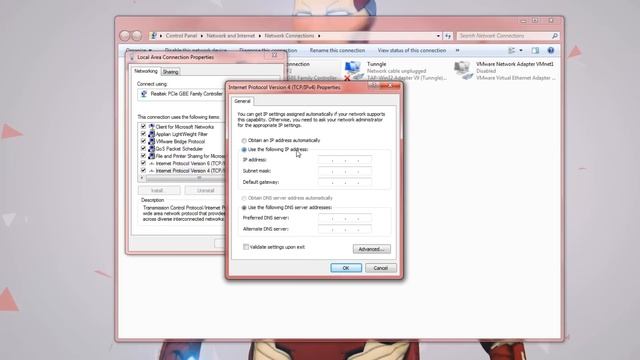640x360 pixels.
Task: Click OK in IPv4 Properties dialog
Action: coord(346,268)
